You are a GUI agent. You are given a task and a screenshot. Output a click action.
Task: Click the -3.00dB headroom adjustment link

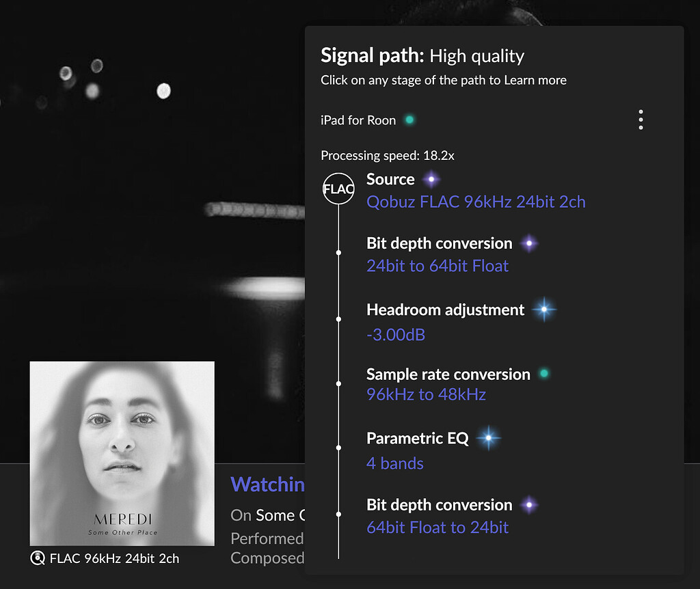coord(396,335)
